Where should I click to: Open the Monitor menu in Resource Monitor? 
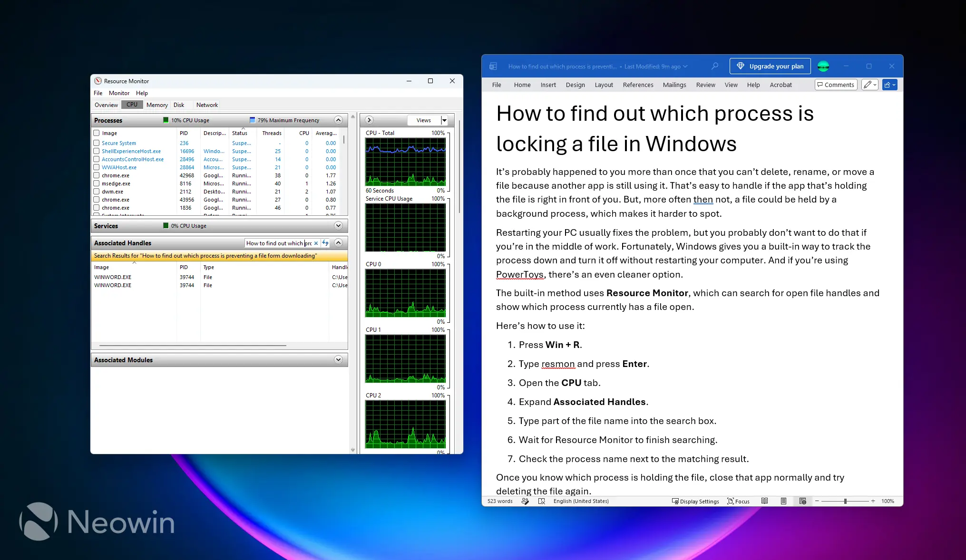pos(119,93)
